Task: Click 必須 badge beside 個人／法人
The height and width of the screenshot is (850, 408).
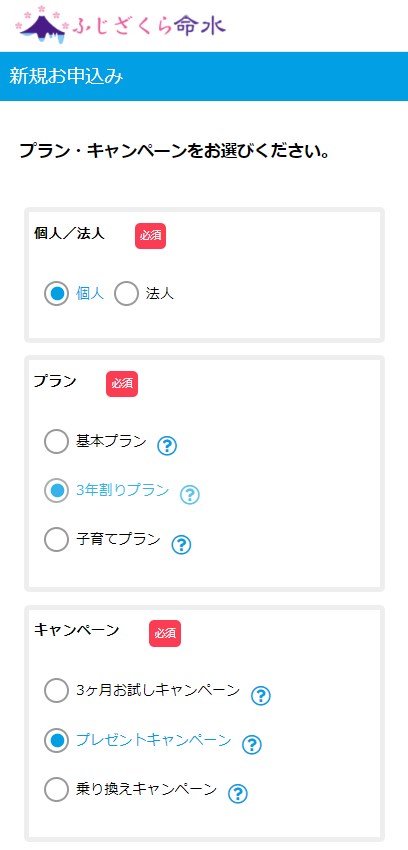Action: (x=150, y=236)
